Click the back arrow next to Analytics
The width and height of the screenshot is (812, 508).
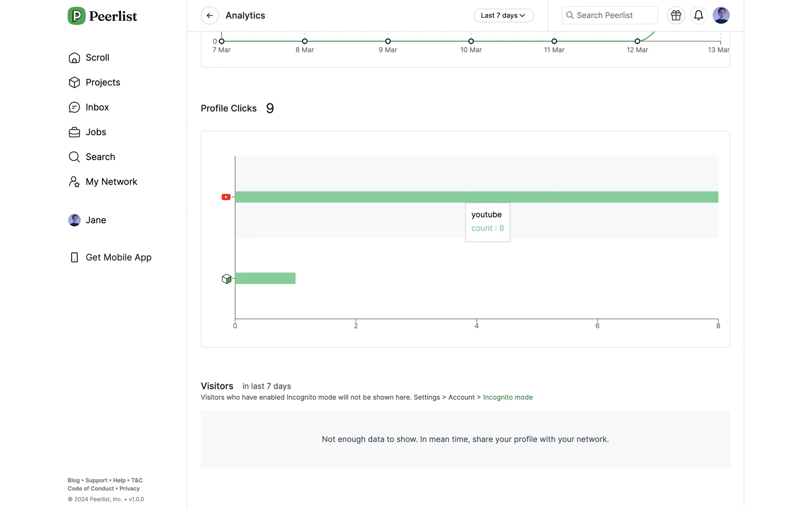coord(209,16)
